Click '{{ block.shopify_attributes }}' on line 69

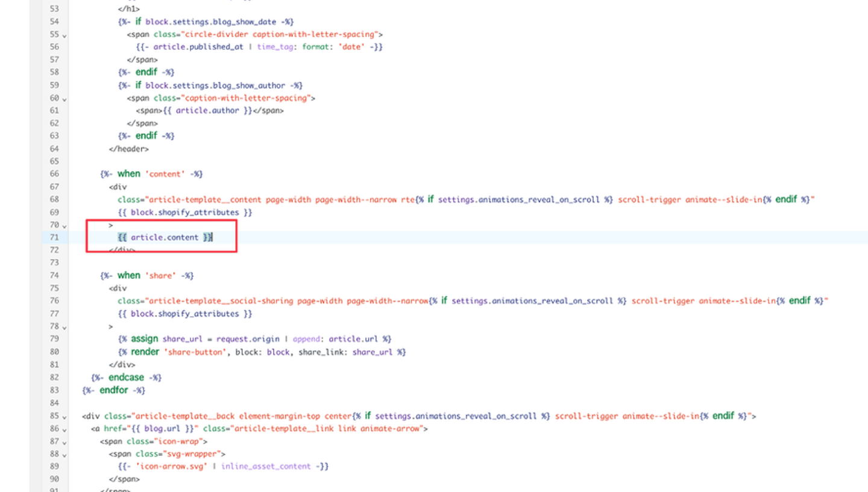click(x=185, y=212)
